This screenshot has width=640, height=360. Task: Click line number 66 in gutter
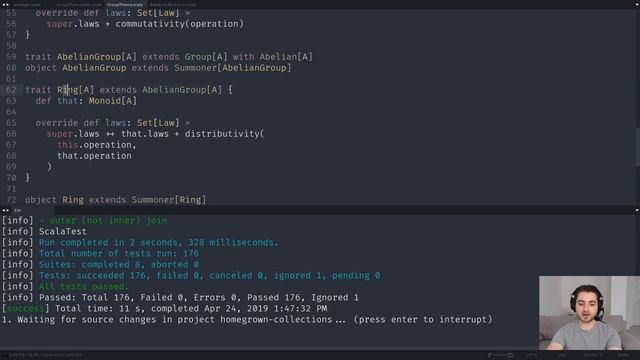[11, 134]
